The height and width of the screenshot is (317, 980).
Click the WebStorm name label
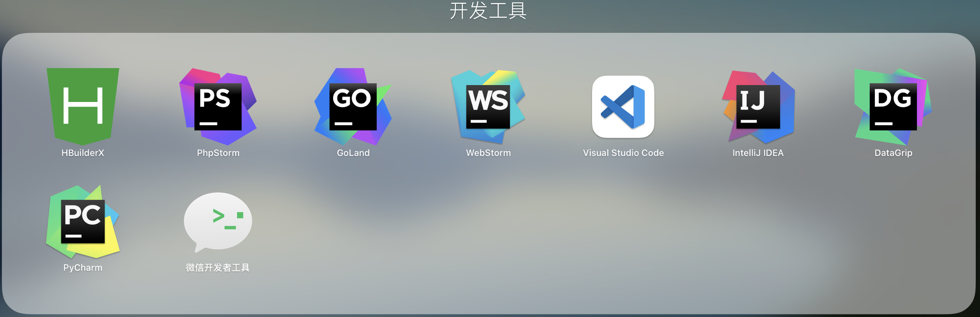(x=488, y=153)
